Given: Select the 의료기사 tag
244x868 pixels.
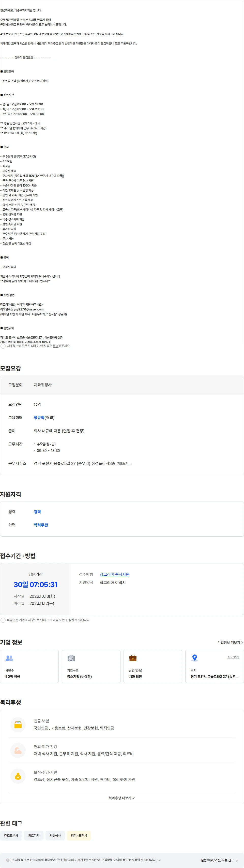Looking at the screenshot, I should point(34,835).
